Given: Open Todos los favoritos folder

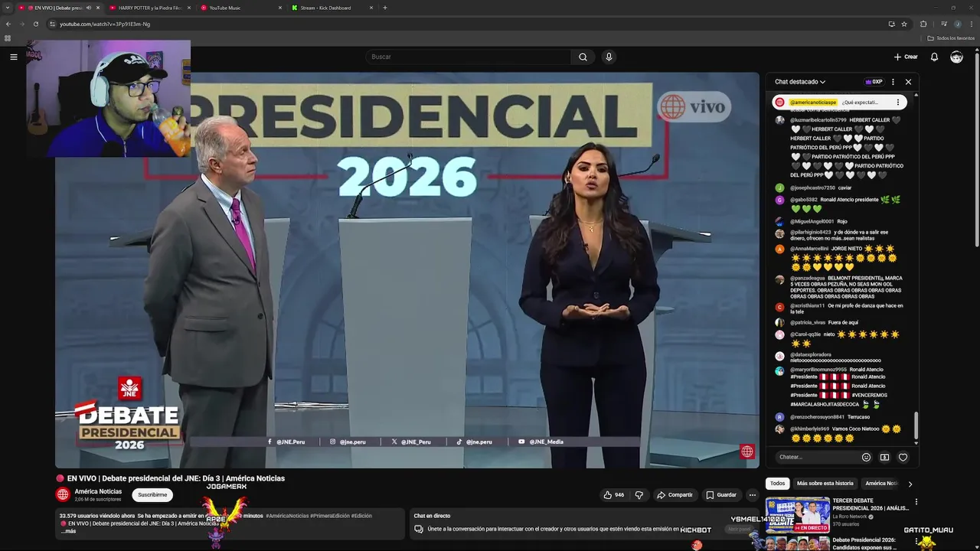Looking at the screenshot, I should [x=951, y=38].
